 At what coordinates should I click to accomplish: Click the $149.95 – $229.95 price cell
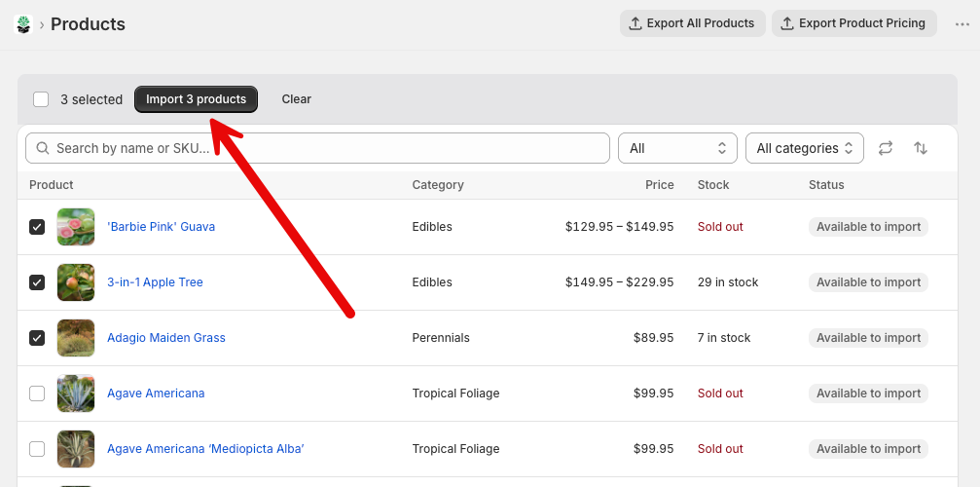pyautogui.click(x=619, y=282)
